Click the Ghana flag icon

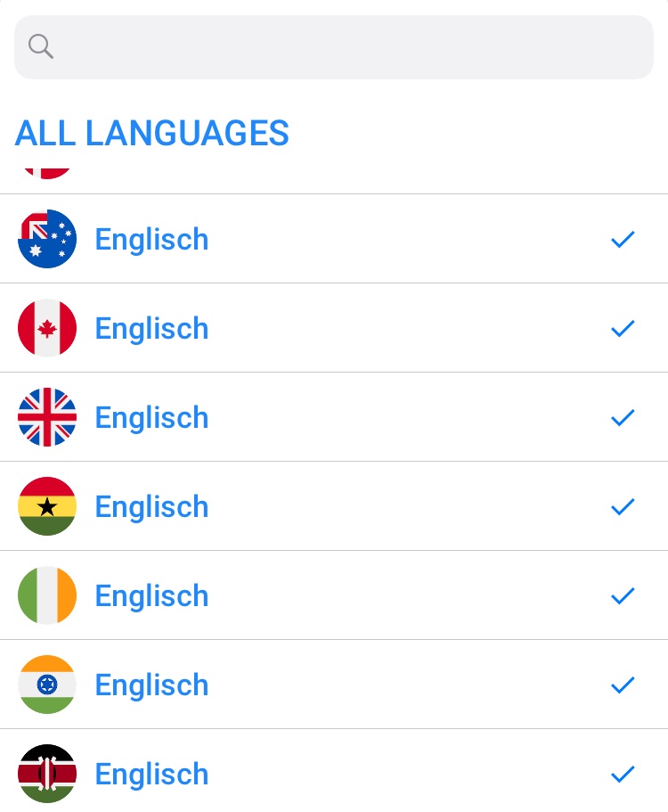point(47,506)
